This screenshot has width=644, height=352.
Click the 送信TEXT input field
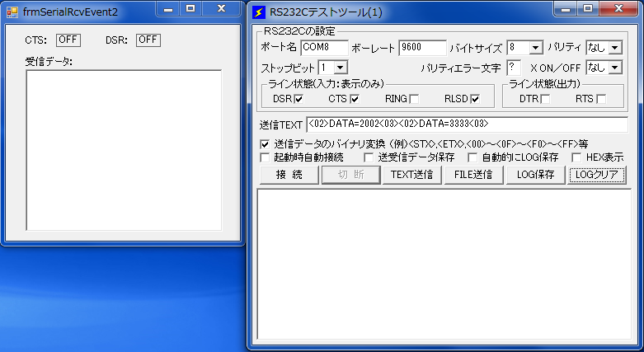pos(467,124)
